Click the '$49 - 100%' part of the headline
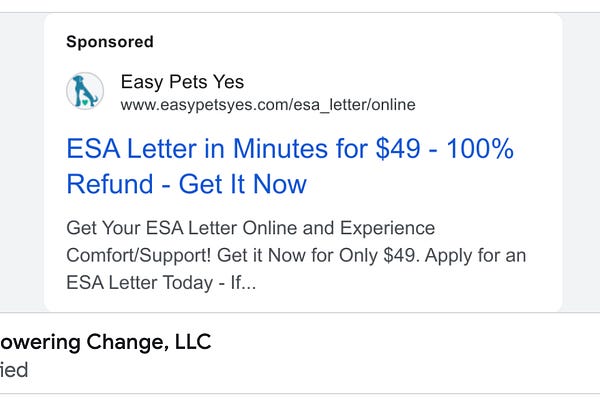This screenshot has width=600, height=400. (x=445, y=149)
